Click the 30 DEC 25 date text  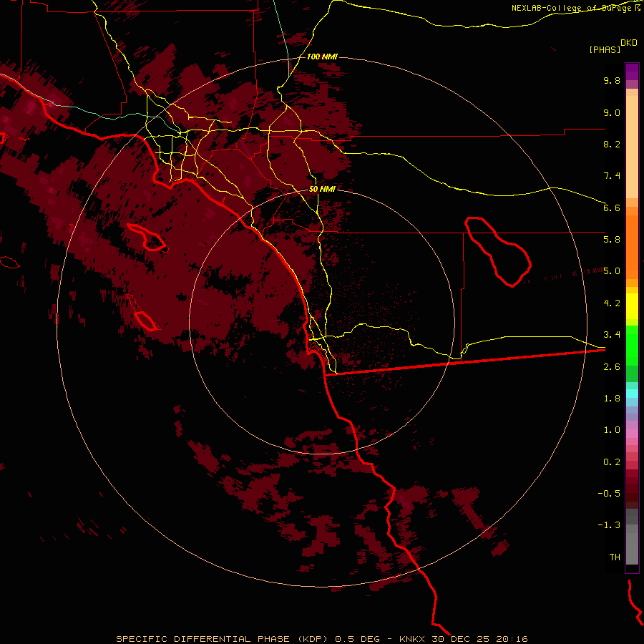click(x=460, y=639)
